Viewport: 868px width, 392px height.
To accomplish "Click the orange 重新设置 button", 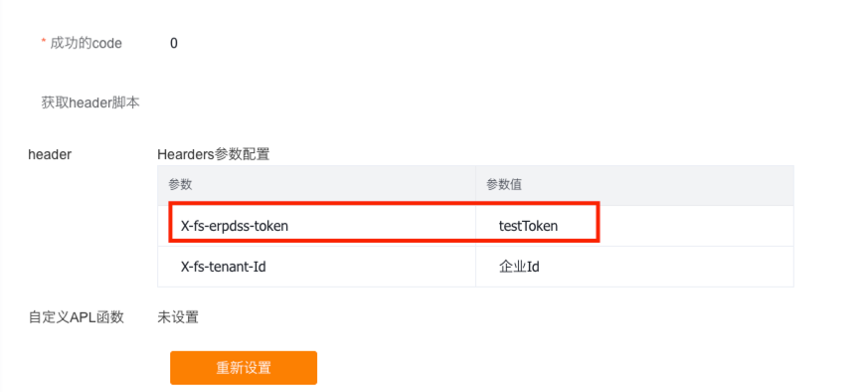I will click(x=243, y=368).
